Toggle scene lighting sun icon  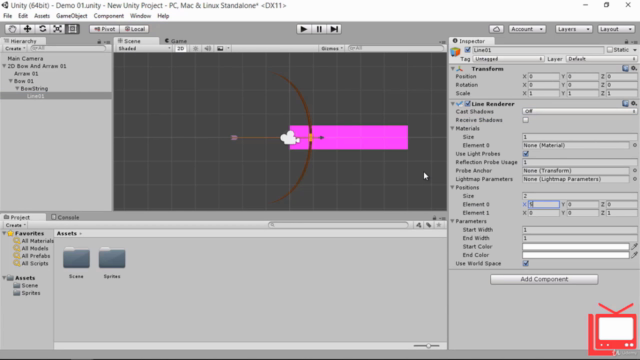[x=196, y=49]
